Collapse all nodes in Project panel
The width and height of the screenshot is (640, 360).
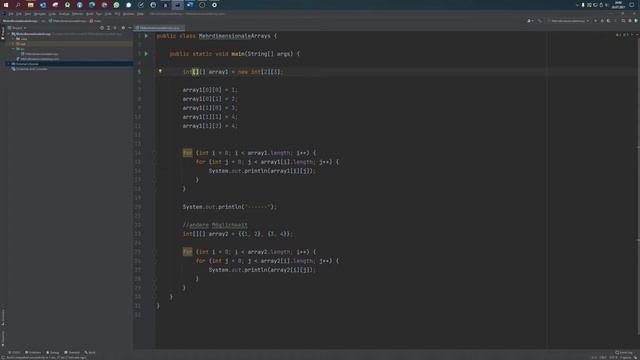(x=115, y=28)
